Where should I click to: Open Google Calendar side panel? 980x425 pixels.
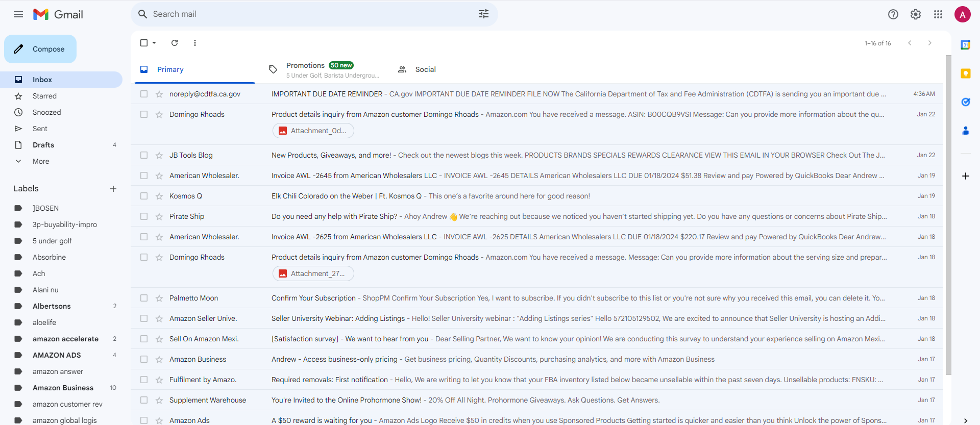tap(966, 45)
